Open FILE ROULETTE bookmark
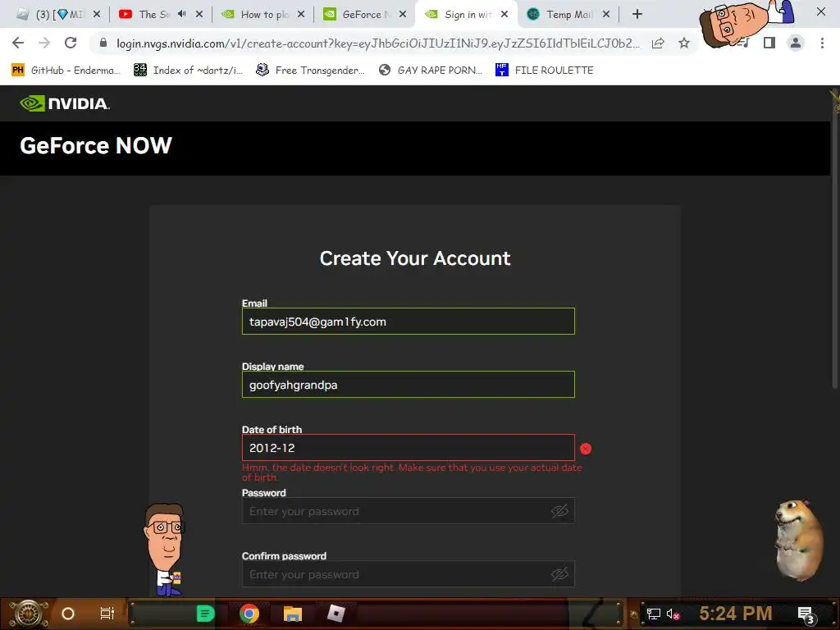840x630 pixels. [x=545, y=71]
